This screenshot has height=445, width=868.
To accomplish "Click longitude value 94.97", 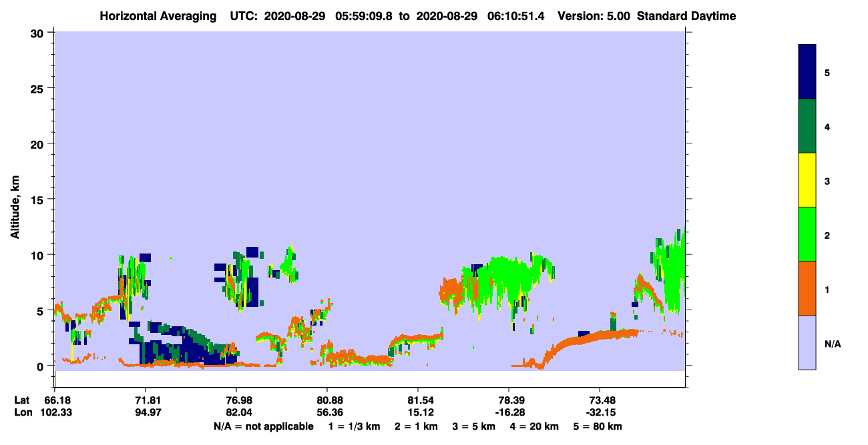I will pyautogui.click(x=146, y=413).
